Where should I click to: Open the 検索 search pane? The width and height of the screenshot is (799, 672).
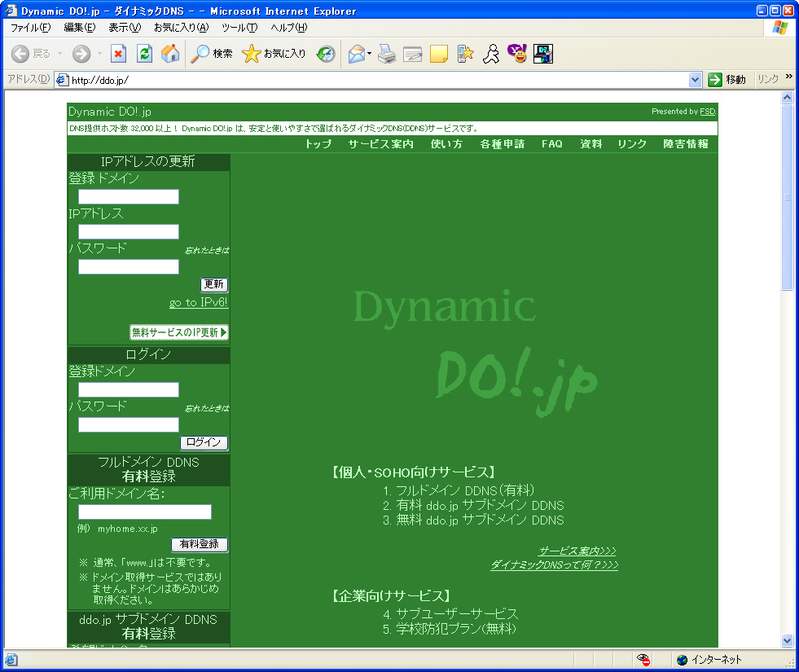point(212,55)
